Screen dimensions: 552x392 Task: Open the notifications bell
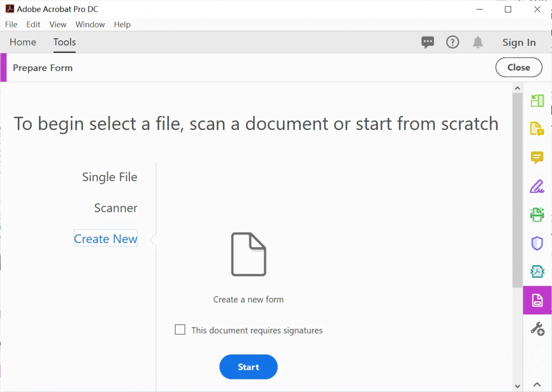(x=478, y=42)
